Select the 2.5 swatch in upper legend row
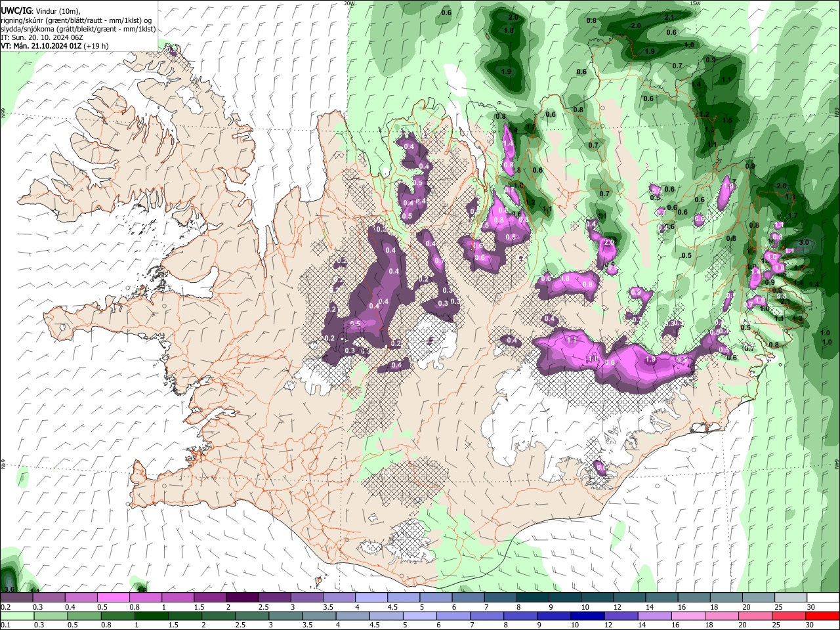Screen dimensions: 840x630 pyautogui.click(x=274, y=598)
